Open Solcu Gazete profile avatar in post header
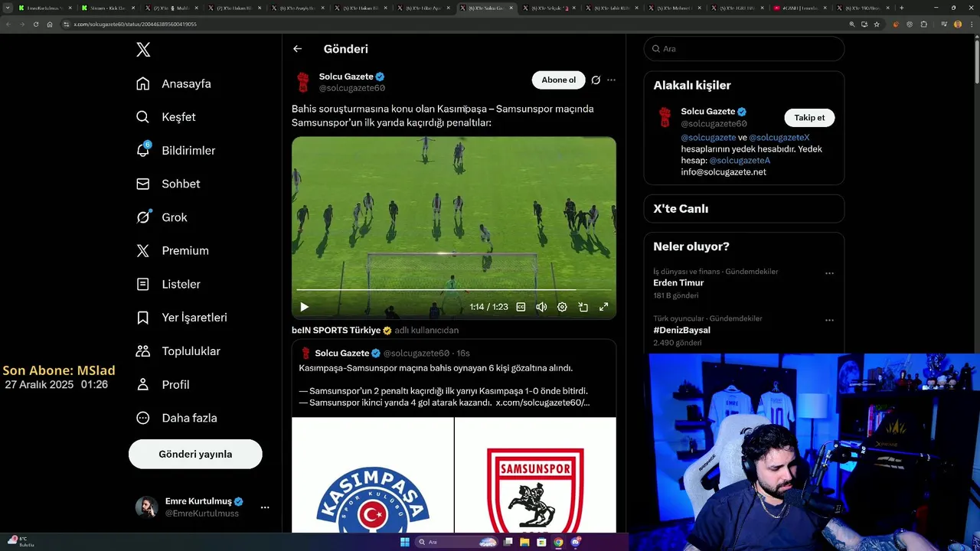The height and width of the screenshot is (551, 980). [x=303, y=82]
